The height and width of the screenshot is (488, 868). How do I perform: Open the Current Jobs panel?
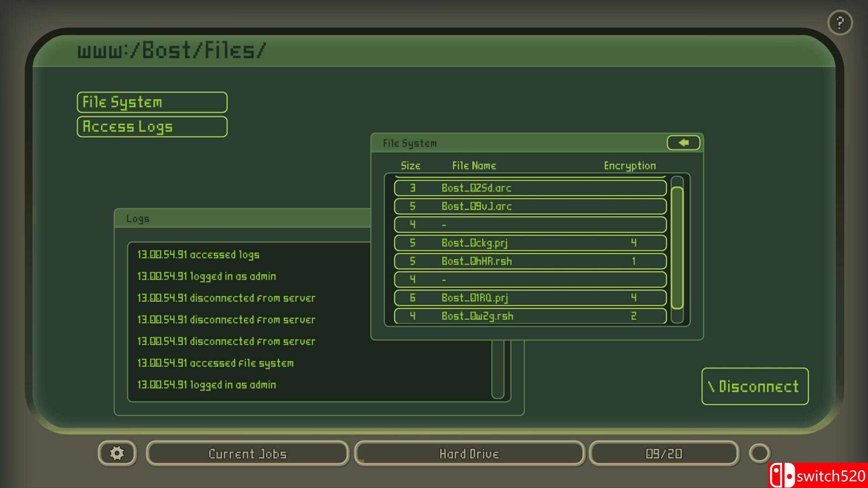(x=247, y=454)
